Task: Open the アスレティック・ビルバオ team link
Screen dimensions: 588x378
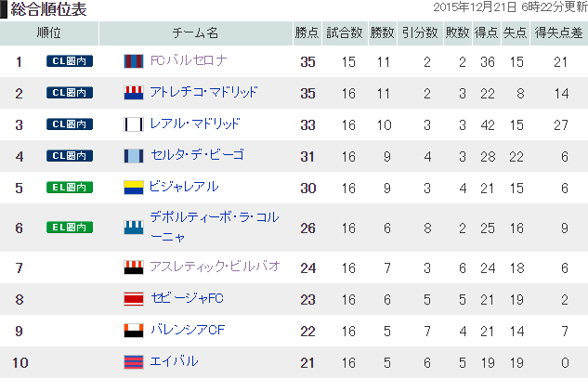Action: 215,267
